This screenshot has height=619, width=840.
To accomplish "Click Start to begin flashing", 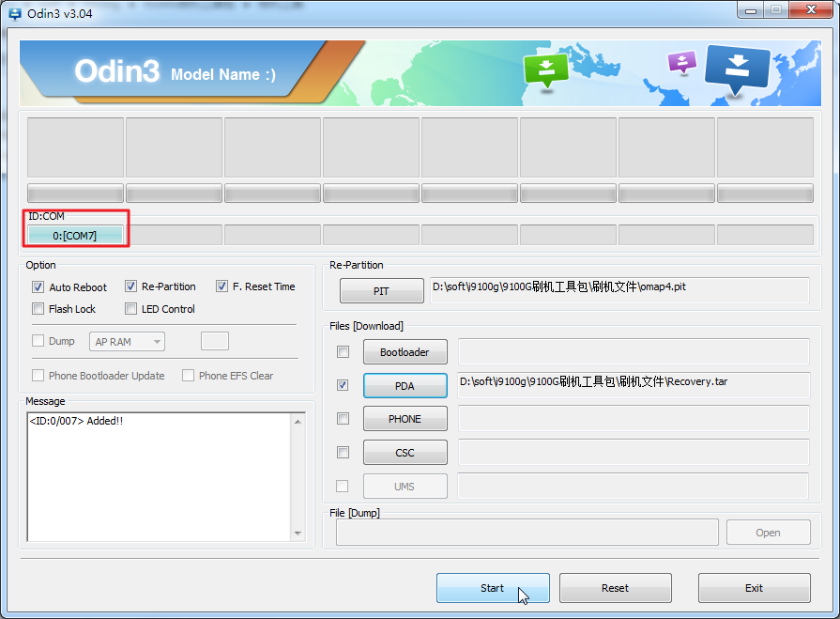I will (493, 588).
